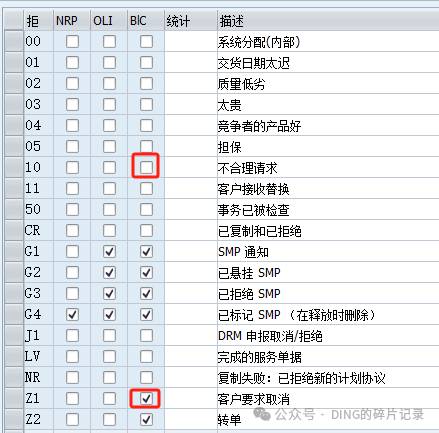This screenshot has height=433, width=439.
Task: Tick the OLI checkbox for row 04
Action: click(x=109, y=126)
